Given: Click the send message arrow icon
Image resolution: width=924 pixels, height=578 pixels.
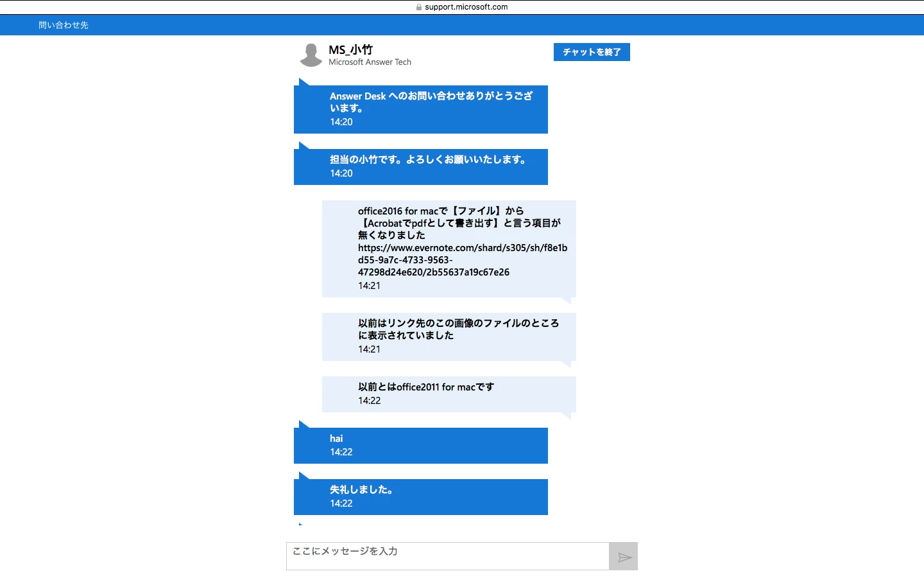Looking at the screenshot, I should coord(624,557).
